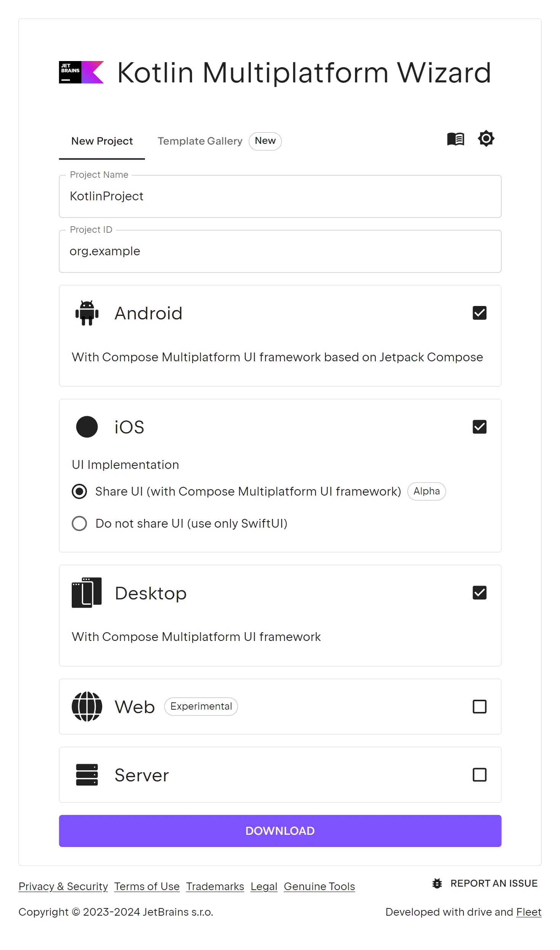Screen dimensions: 560x950
Task: Click the bug icon beside Report an Issue
Action: (437, 883)
